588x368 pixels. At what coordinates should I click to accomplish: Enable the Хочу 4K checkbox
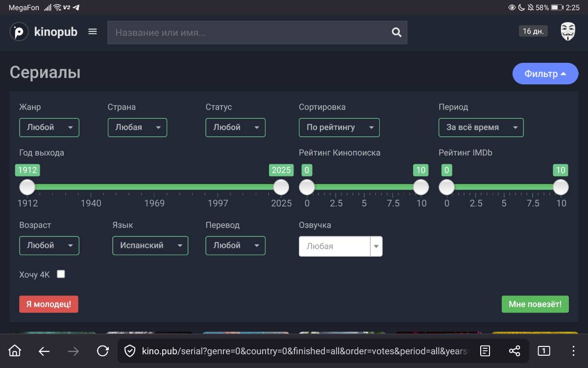coord(61,274)
